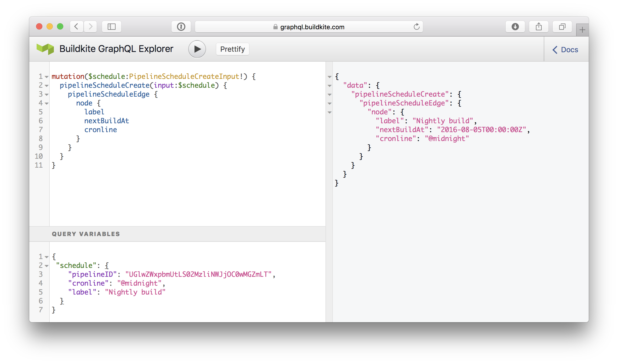Click the pipelineID value string
618x364 pixels.
[x=199, y=274]
